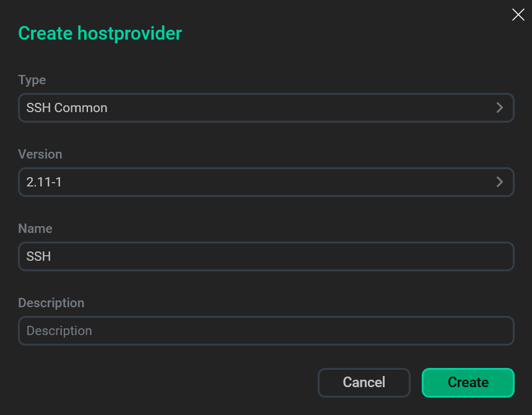This screenshot has width=532, height=415.
Task: Select the green Create action
Action: click(x=468, y=382)
